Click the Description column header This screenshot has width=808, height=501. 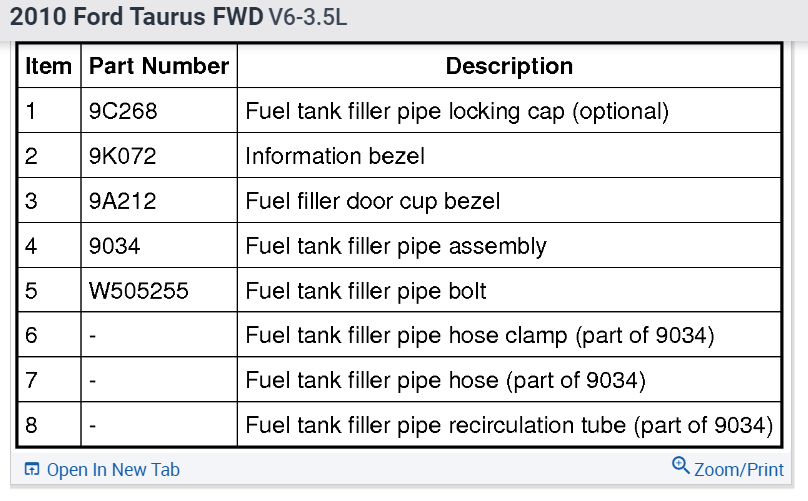(509, 67)
